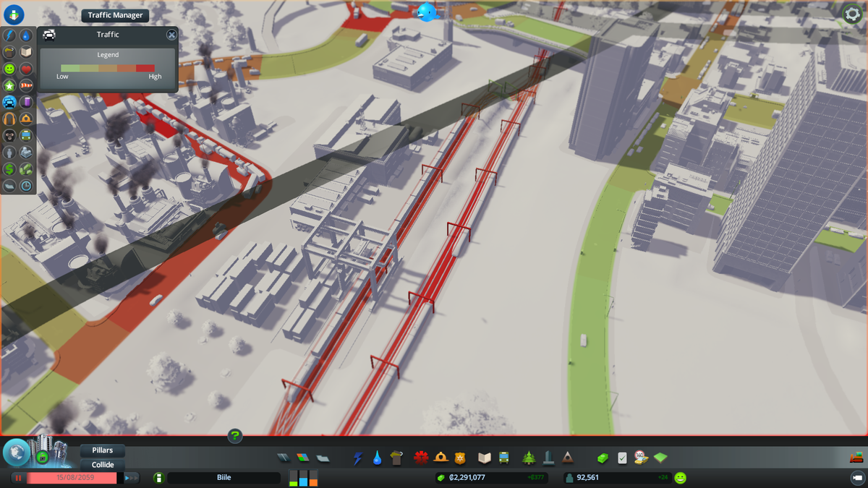The image size is (868, 488).
Task: Select the Bulldozer tool
Action: tap(856, 457)
